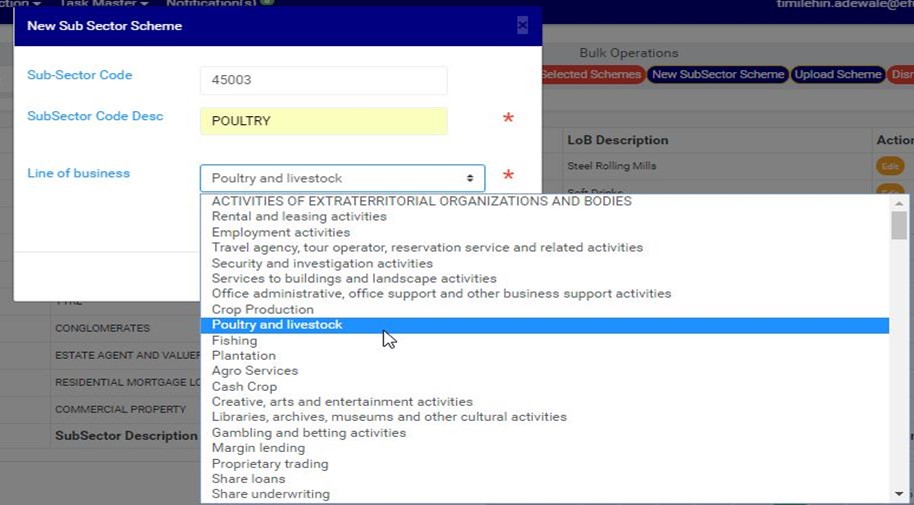Select Crop Production from the list

[x=263, y=310]
